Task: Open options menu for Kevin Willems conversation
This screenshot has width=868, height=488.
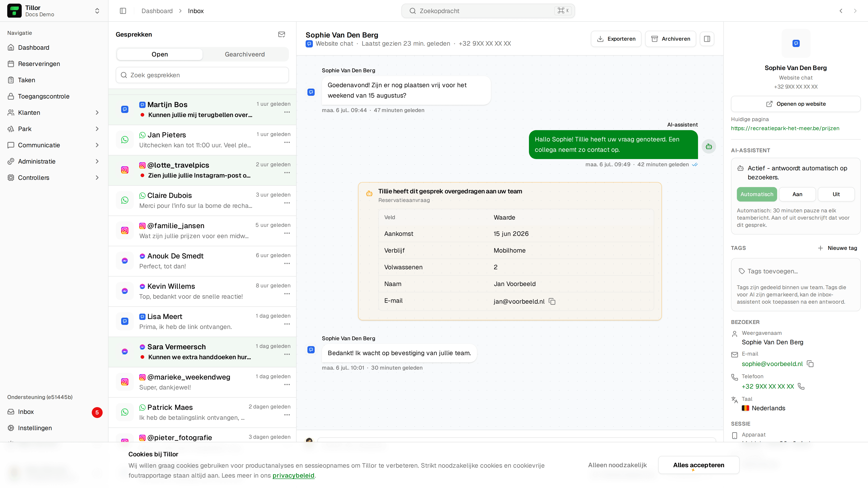Action: tap(287, 294)
